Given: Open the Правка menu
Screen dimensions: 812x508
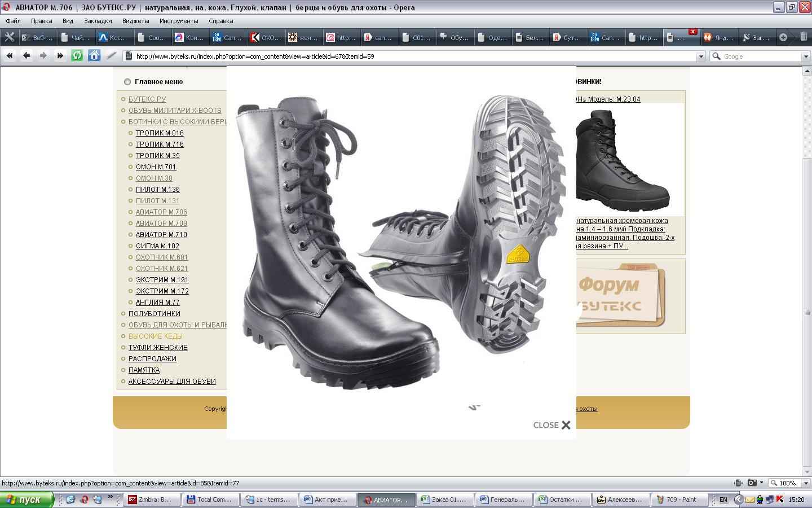Looking at the screenshot, I should [42, 21].
